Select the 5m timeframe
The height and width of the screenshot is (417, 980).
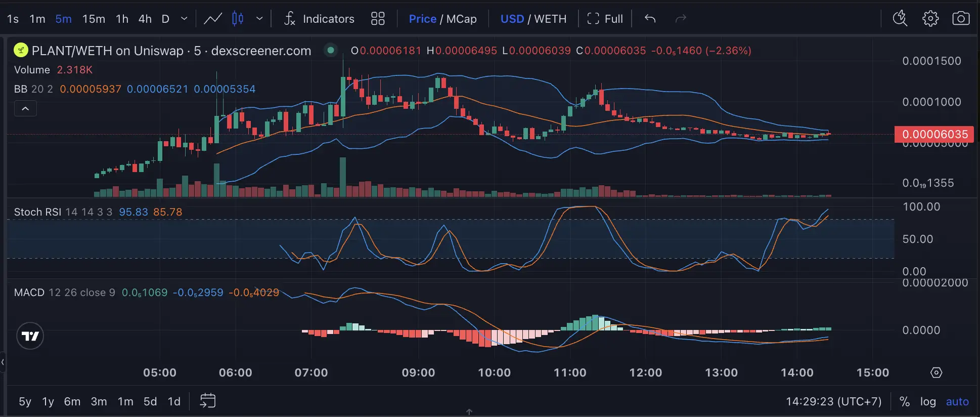[63, 19]
